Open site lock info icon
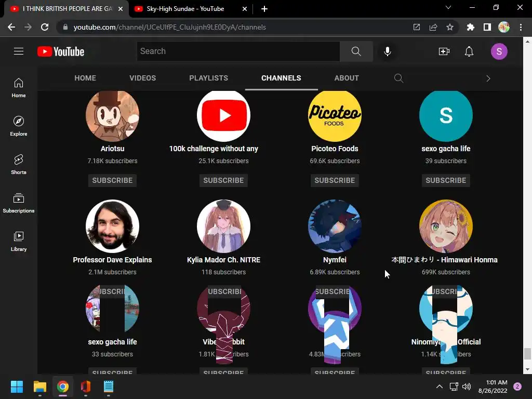 pyautogui.click(x=65, y=27)
